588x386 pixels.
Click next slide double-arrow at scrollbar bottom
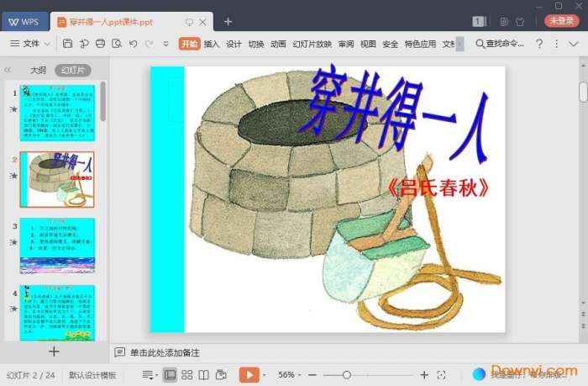[x=583, y=325]
